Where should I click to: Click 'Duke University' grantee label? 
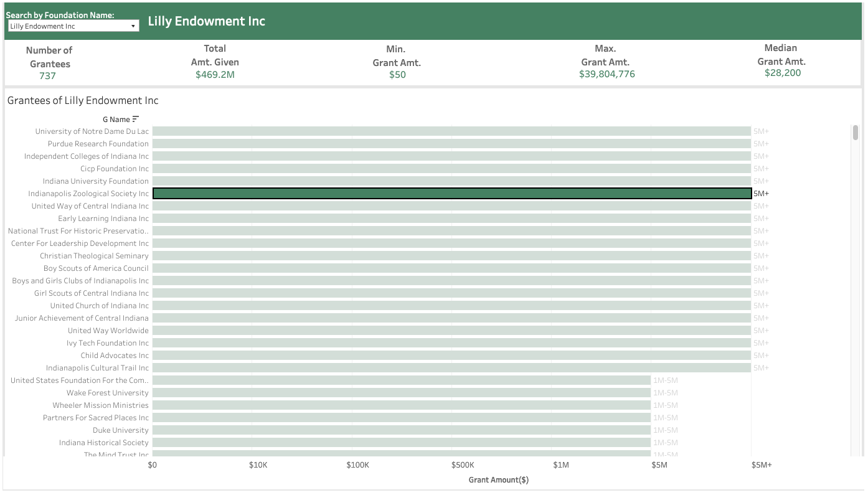pos(121,430)
